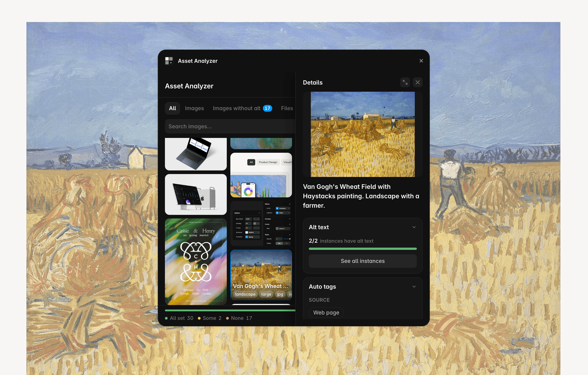Select the All tab
This screenshot has height=375, width=588.
click(172, 108)
